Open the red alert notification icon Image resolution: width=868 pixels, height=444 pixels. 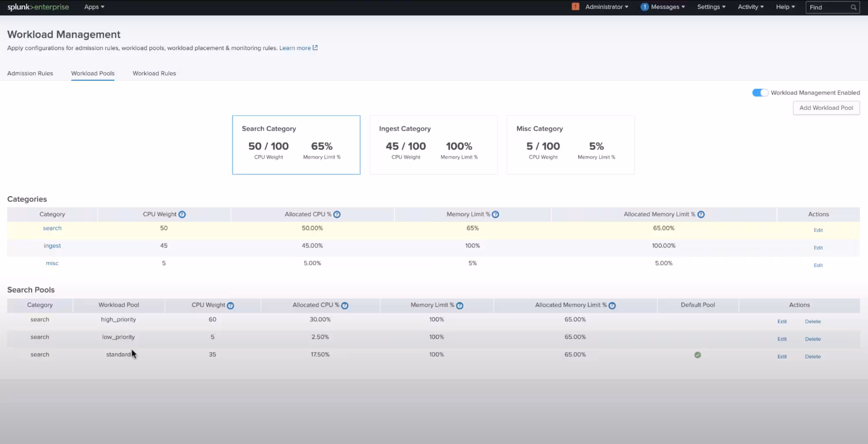click(575, 7)
